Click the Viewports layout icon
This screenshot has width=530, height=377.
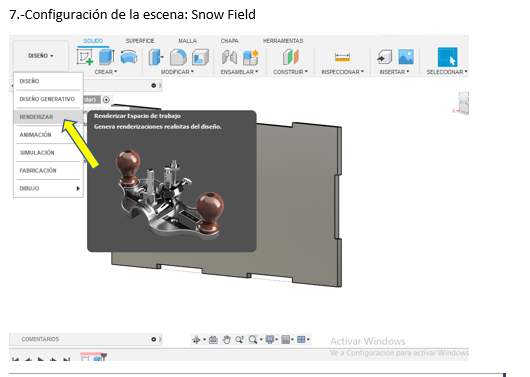click(x=301, y=339)
